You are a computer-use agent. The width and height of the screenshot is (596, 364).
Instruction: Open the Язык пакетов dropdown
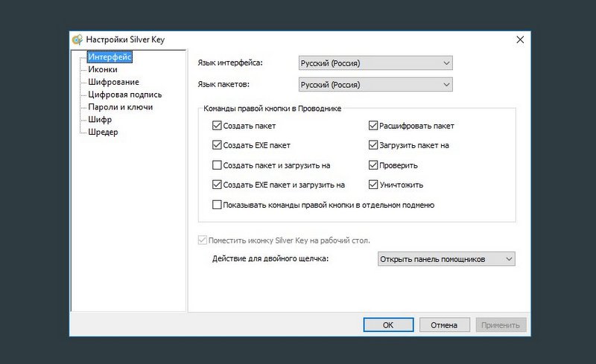click(375, 85)
